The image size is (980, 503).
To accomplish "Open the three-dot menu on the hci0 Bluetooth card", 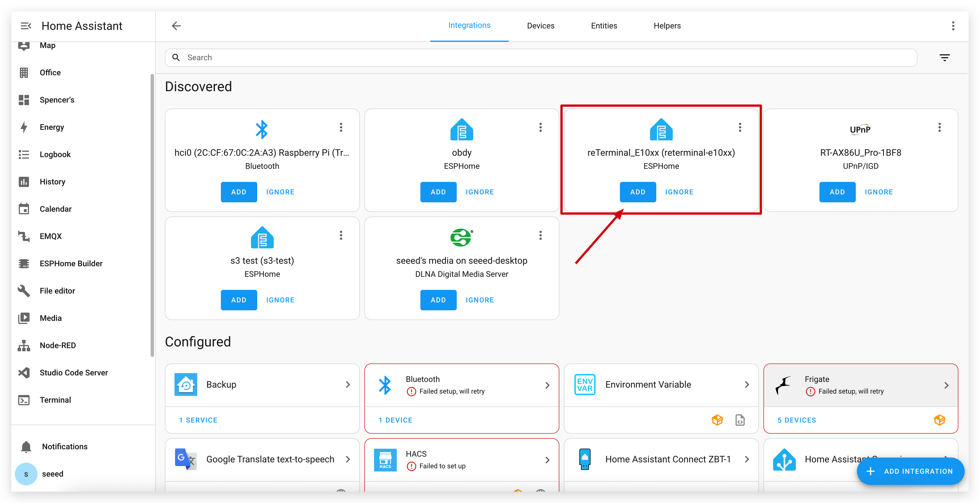I will coord(341,128).
